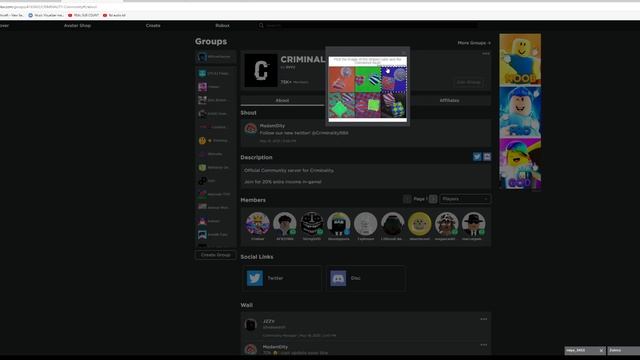Screen dimensions: 640x360
Task: Open the group options three-dot menu
Action: click(x=486, y=53)
